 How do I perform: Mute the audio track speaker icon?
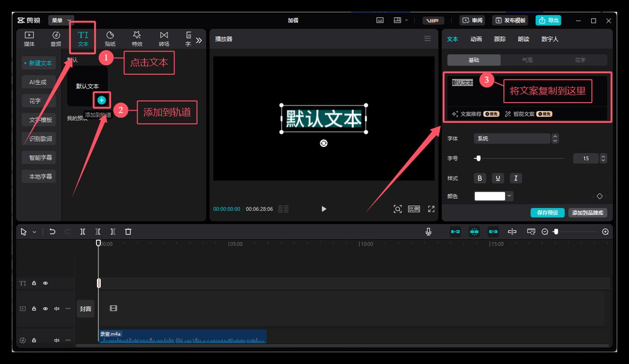pyautogui.click(x=57, y=340)
